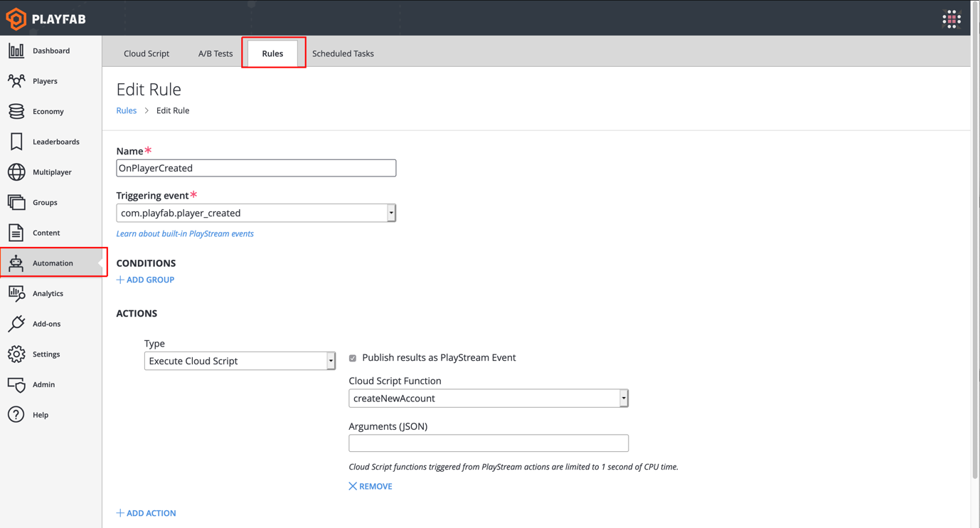
Task: Click the PlayFab logo icon
Action: click(16, 19)
